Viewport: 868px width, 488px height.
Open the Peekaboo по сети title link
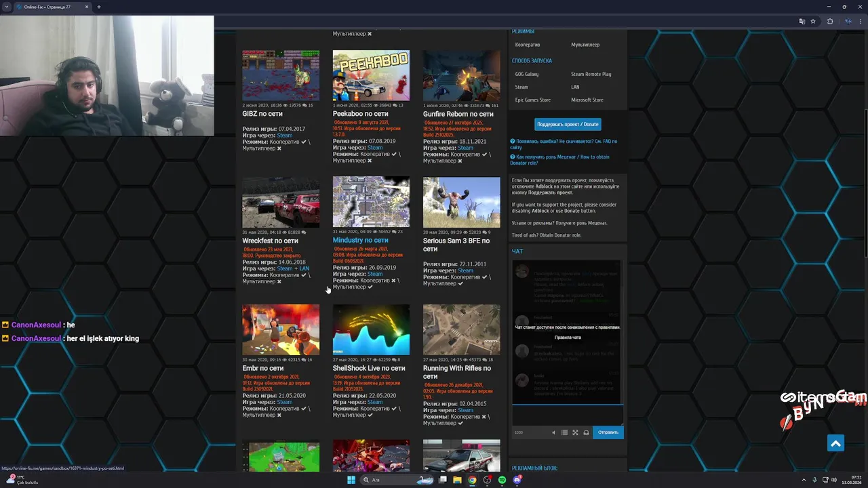[x=360, y=114]
